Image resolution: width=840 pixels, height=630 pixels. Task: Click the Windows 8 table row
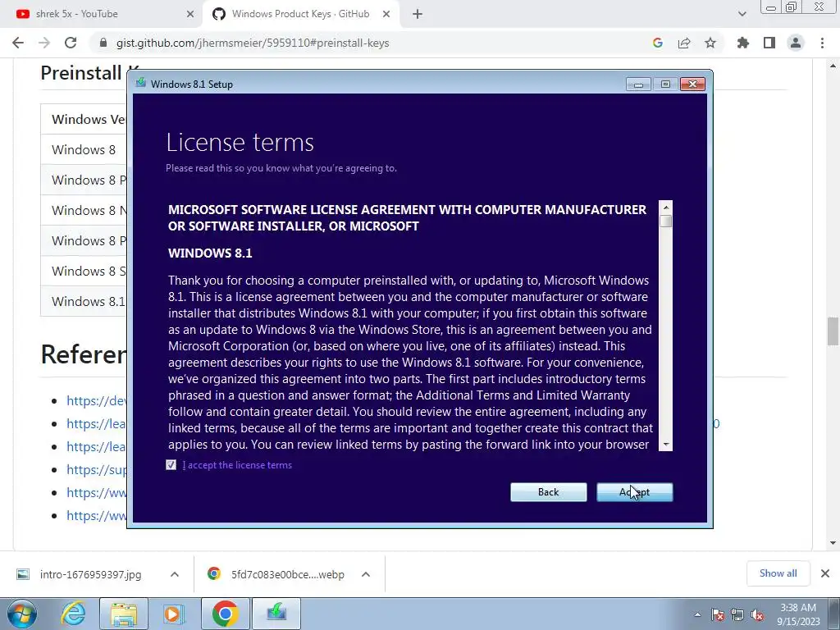pyautogui.click(x=84, y=149)
